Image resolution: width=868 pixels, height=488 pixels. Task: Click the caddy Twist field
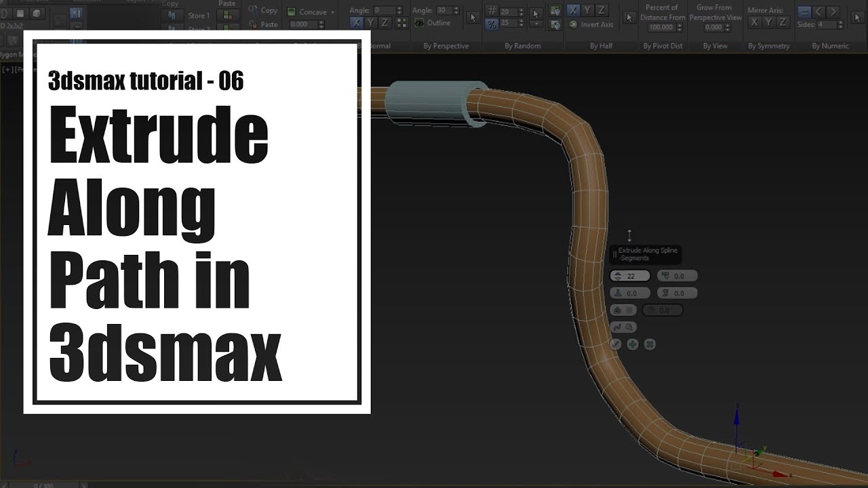tap(677, 293)
